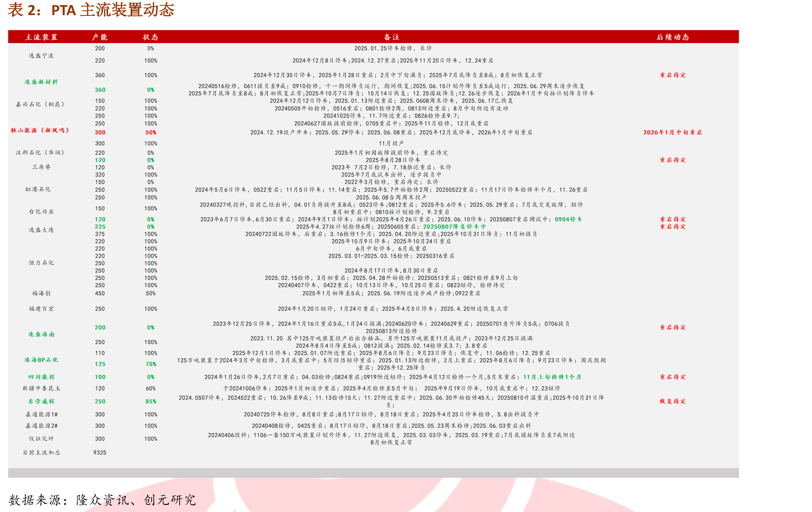Click the table title 表2：PTA主流装置动态
This screenshot has height=512, width=812.
(x=91, y=10)
